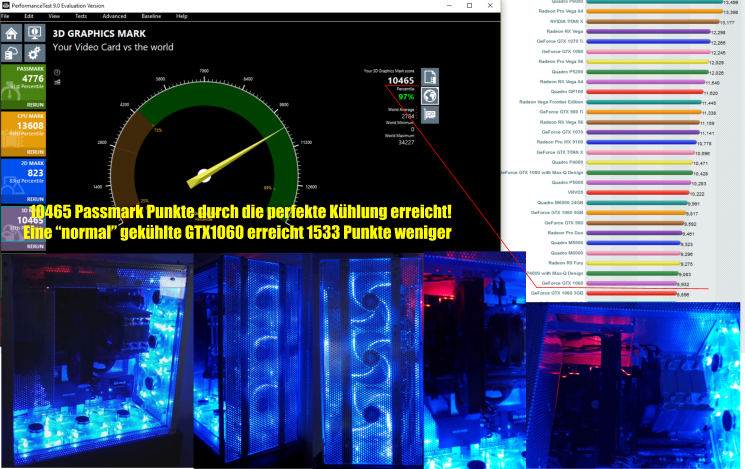This screenshot has width=745, height=469.
Task: Click the Quadro P5200 chart label
Action: pos(567,72)
